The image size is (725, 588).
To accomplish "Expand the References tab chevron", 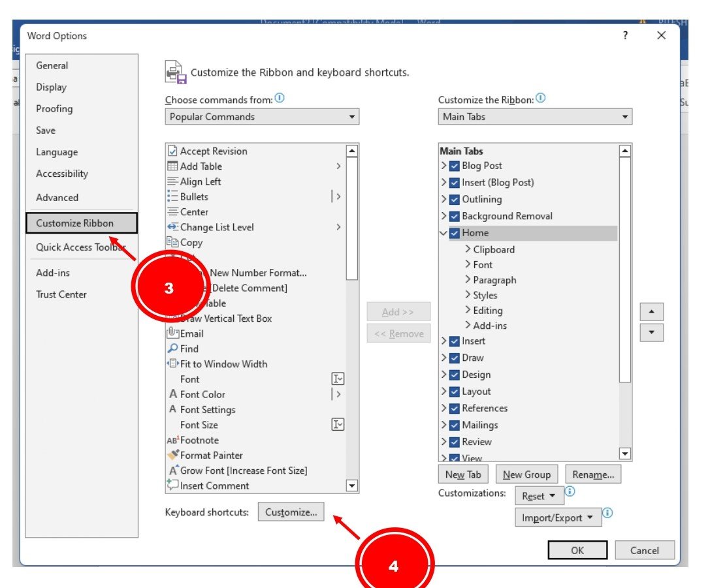I will click(444, 408).
